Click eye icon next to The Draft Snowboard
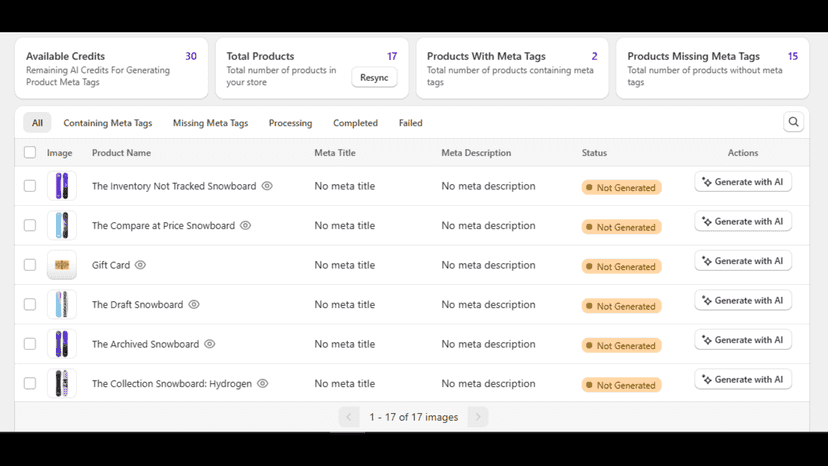The image size is (828, 466). click(194, 304)
